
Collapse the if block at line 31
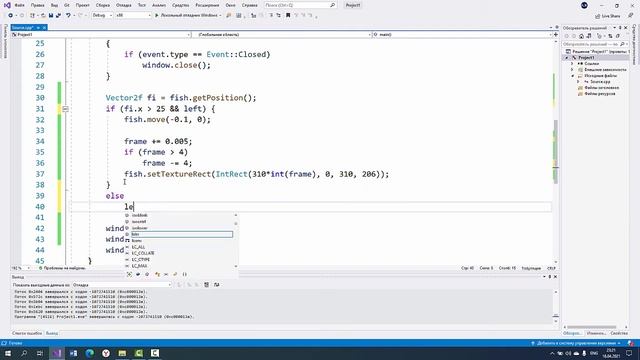65,109
